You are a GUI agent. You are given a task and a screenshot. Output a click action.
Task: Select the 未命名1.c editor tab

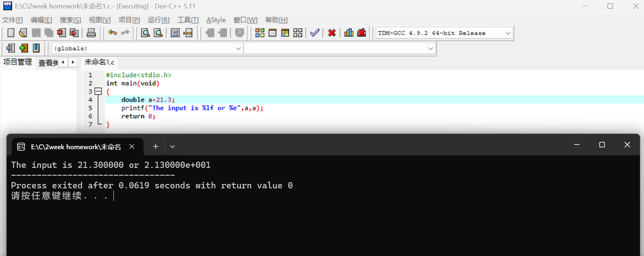[x=100, y=62]
